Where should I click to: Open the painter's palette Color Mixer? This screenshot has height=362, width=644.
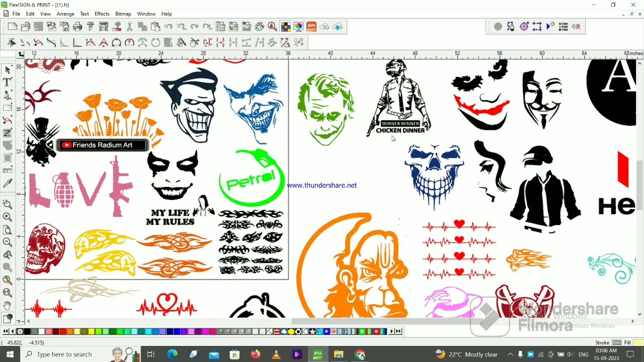click(260, 27)
